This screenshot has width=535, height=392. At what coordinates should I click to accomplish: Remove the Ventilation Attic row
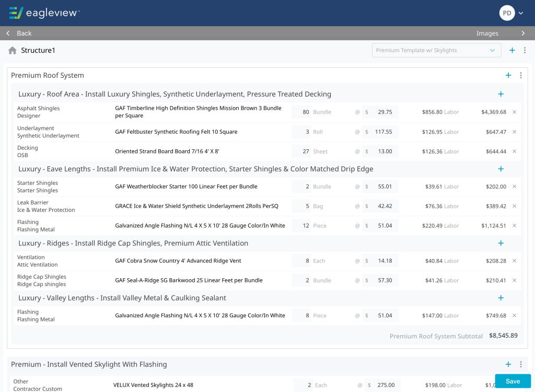coord(515,261)
